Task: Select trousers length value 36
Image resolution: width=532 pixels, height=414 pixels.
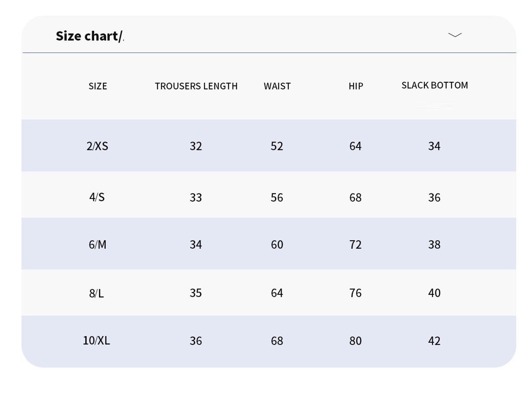Action: tap(196, 341)
